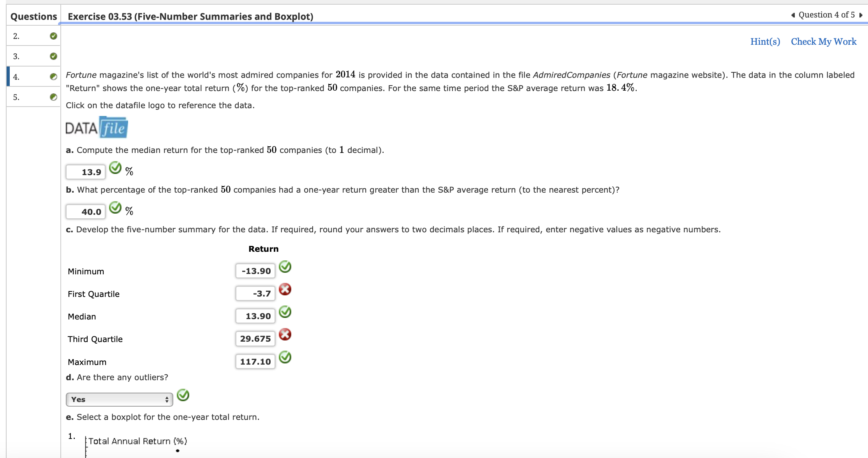Select question 3 in Questions list
The width and height of the screenshot is (868, 458).
(x=33, y=56)
